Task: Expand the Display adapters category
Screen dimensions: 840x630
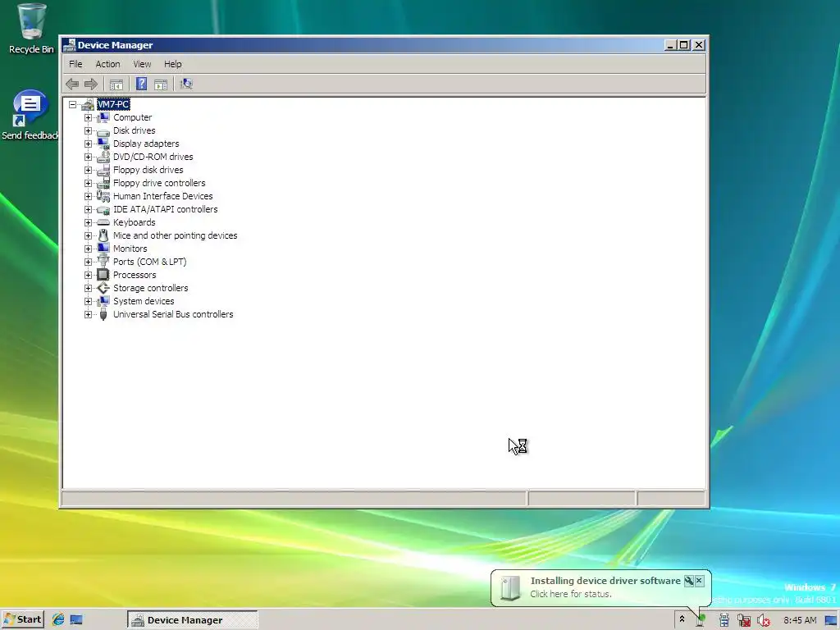Action: point(88,144)
